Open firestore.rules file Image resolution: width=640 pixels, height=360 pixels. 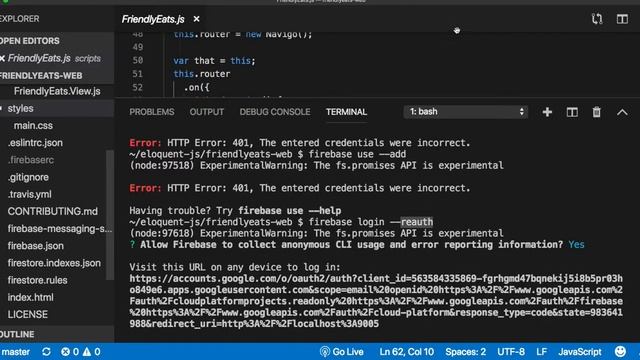click(38, 280)
